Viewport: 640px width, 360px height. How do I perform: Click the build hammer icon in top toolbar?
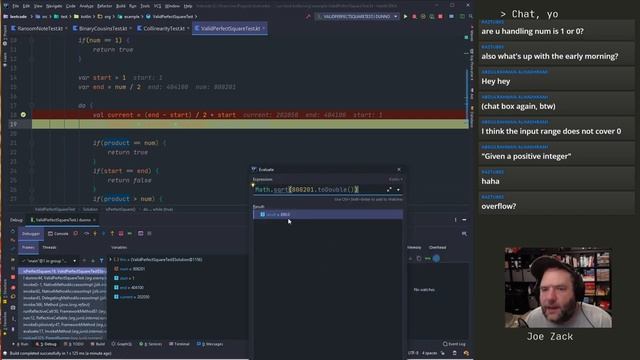(308, 16)
